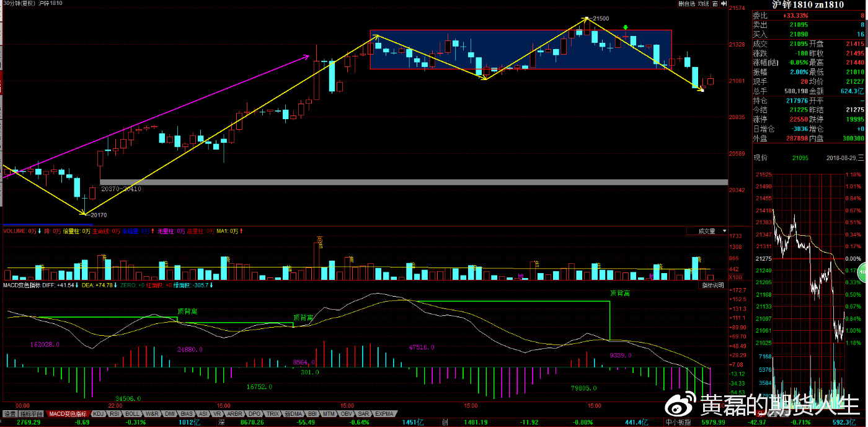Image resolution: width=868 pixels, height=427 pixels.
Task: Switch to the TRIX indicator tab
Action: pyautogui.click(x=273, y=413)
